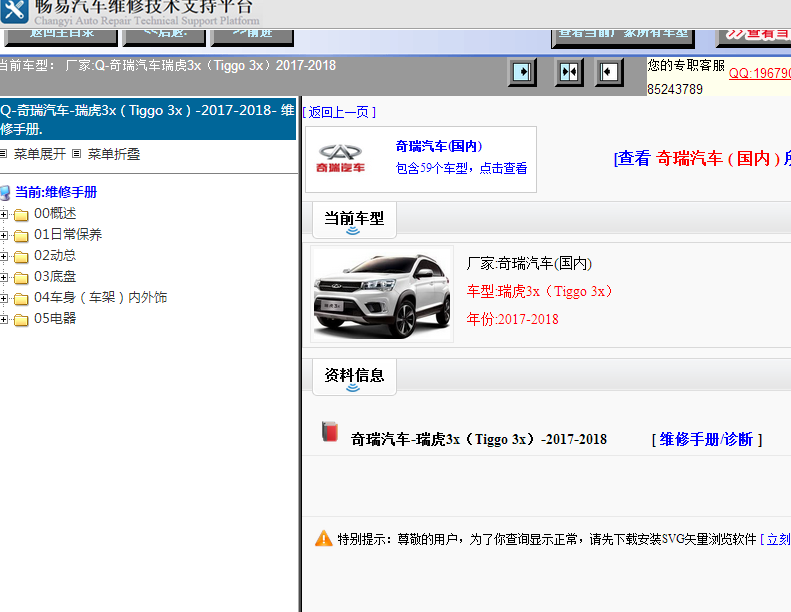Click the center split panel icon
Image resolution: width=791 pixels, height=612 pixels.
tap(569, 72)
